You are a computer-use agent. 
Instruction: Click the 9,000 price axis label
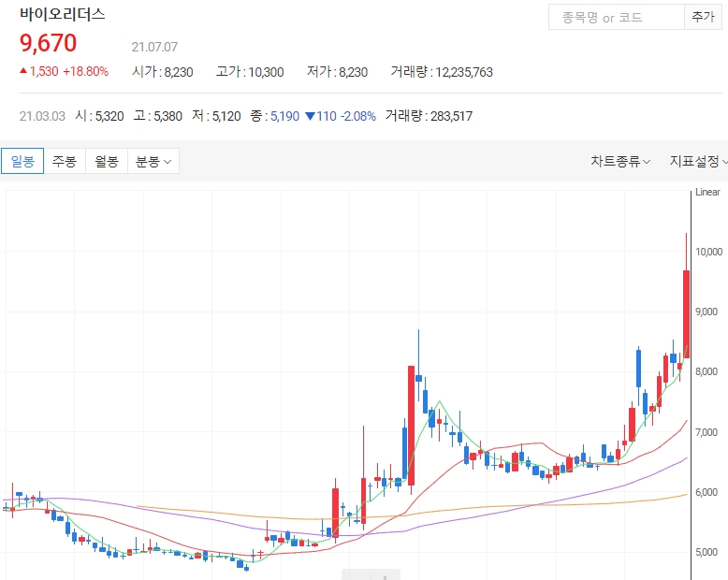(x=706, y=312)
